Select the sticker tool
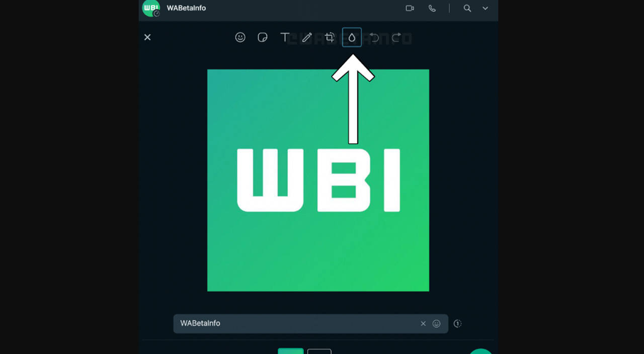Image resolution: width=644 pixels, height=354 pixels. pyautogui.click(x=262, y=37)
